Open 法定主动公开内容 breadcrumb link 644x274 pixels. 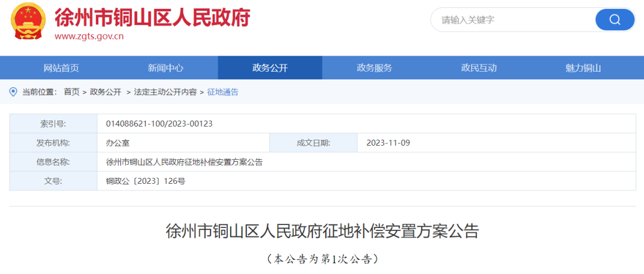coord(165,92)
